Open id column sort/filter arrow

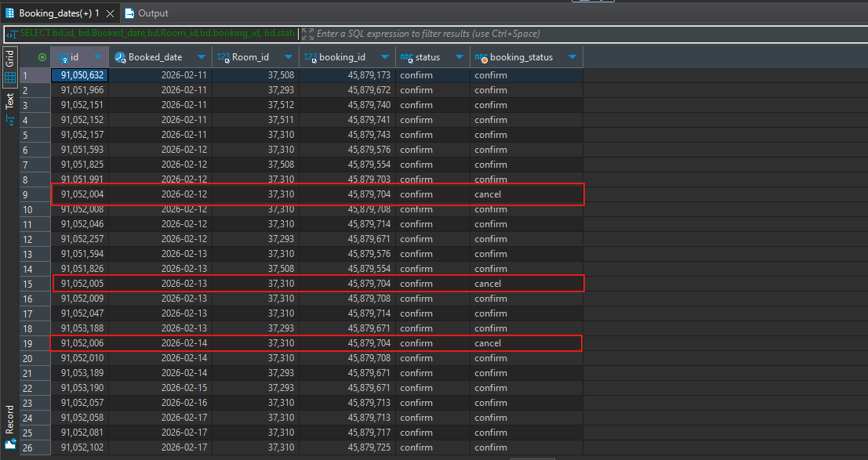pos(97,57)
